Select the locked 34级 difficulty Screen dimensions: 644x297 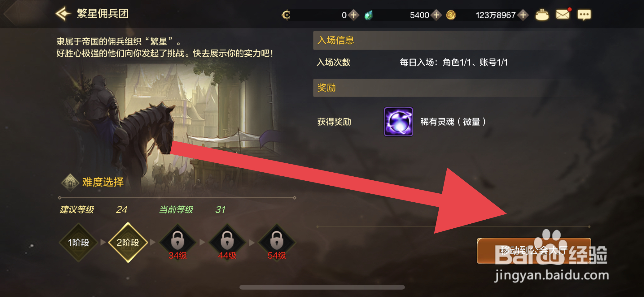[177, 243]
